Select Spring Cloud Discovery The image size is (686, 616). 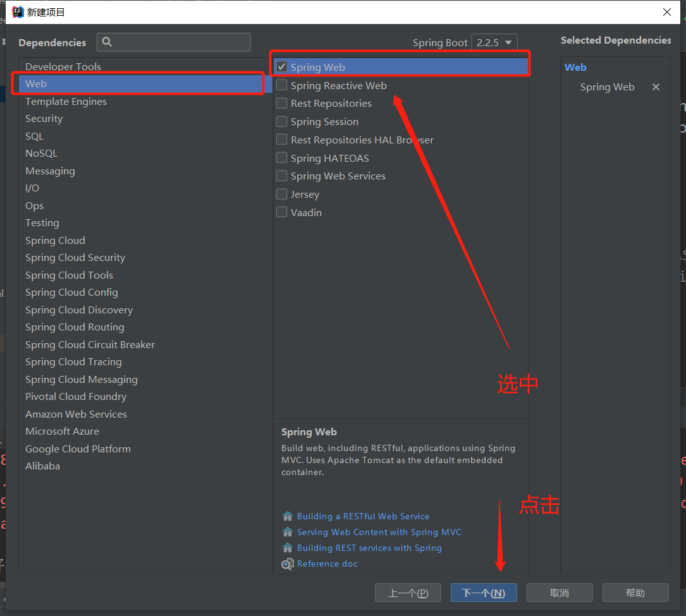(x=145, y=310)
